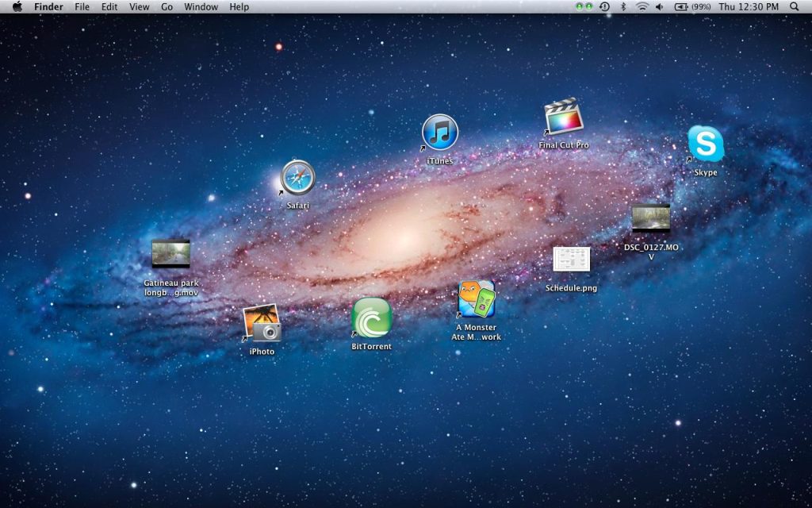The image size is (812, 508).
Task: Click the Skype label text
Action: pos(705,172)
